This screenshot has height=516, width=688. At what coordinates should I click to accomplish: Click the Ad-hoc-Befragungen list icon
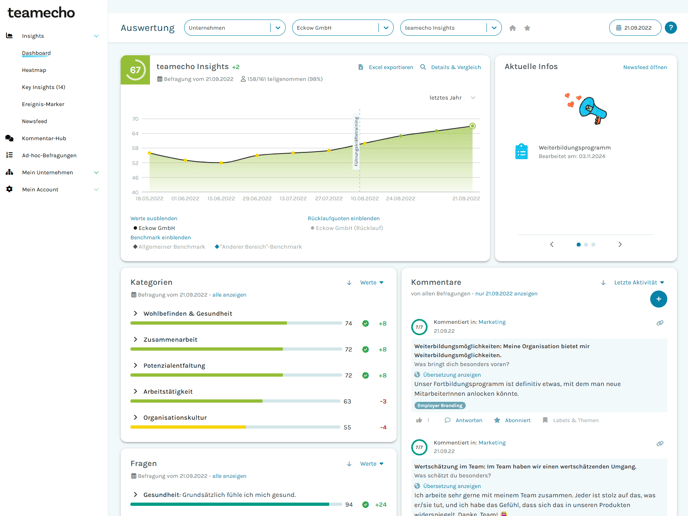pyautogui.click(x=9, y=155)
